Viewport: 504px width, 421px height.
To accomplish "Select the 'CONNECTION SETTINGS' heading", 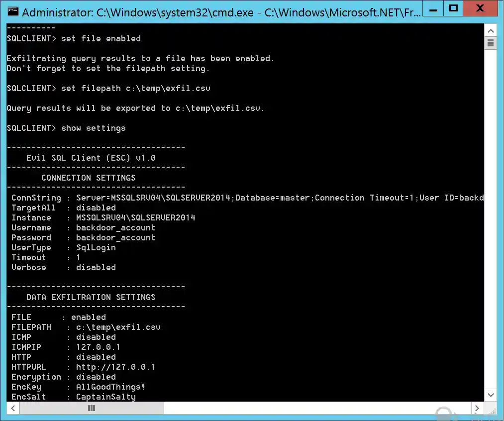I will [x=89, y=178].
